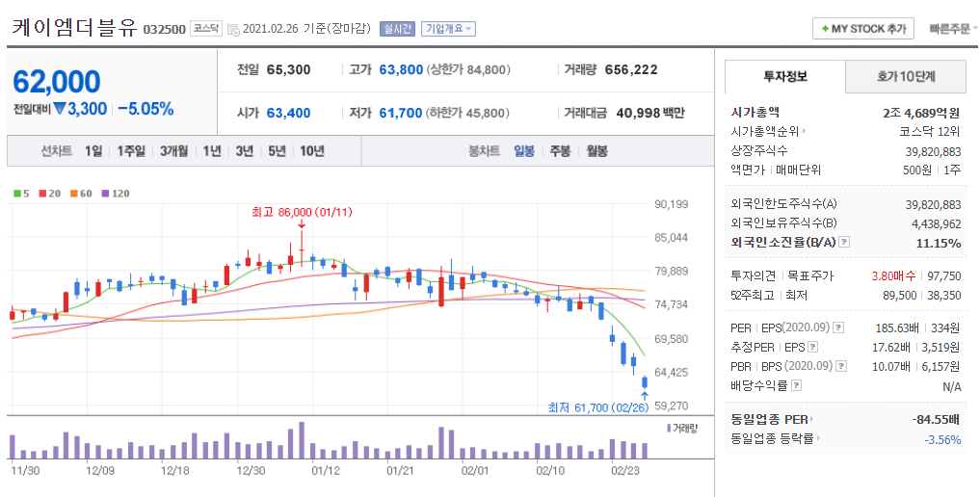Select the 3년 line chart period

pos(245,151)
